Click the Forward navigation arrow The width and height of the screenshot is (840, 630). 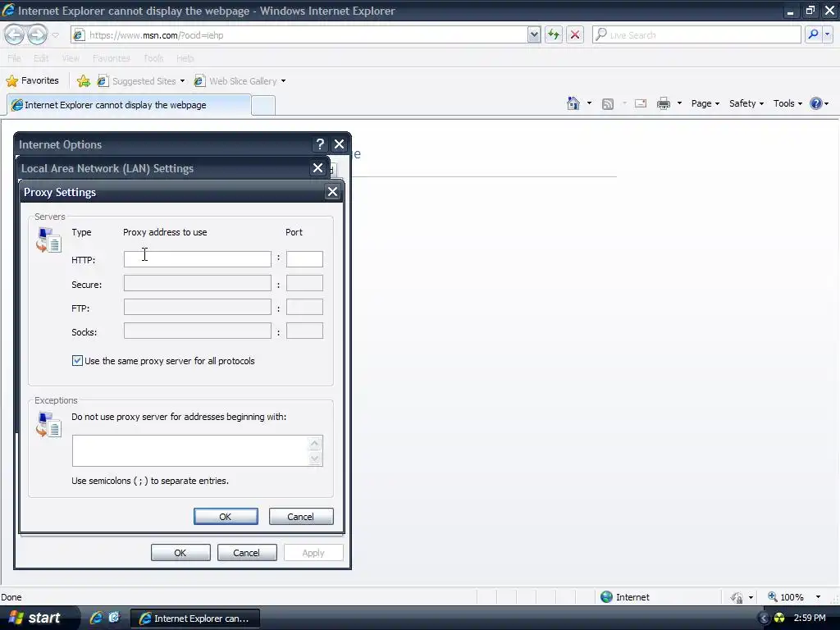(37, 34)
